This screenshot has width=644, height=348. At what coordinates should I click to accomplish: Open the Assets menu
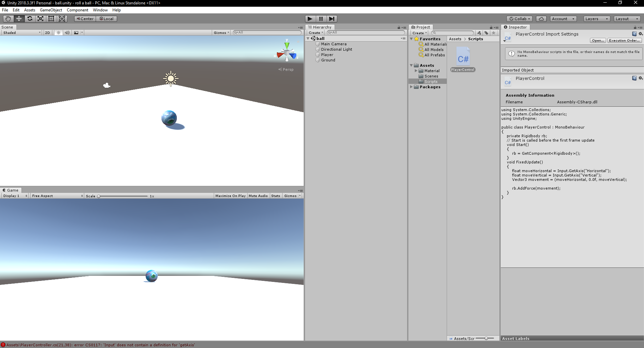(x=30, y=10)
